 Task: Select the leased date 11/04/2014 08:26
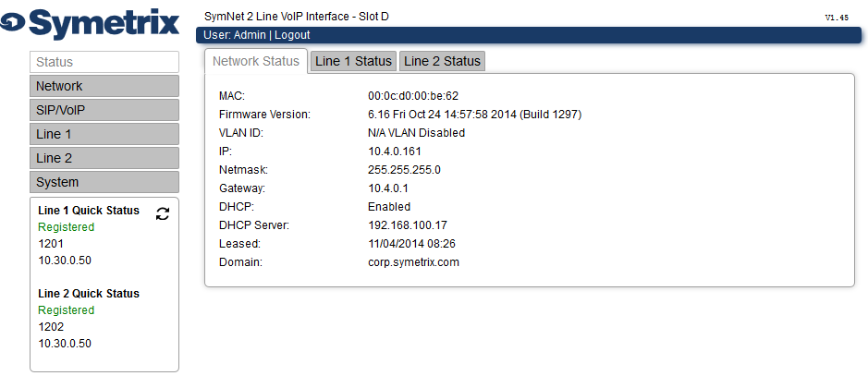click(411, 243)
